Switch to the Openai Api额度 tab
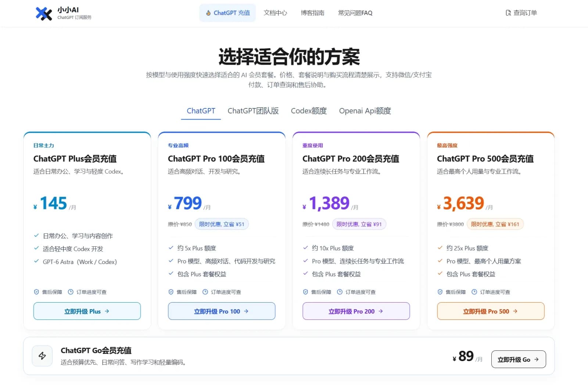Screen dimensions: 588x389 [x=365, y=111]
